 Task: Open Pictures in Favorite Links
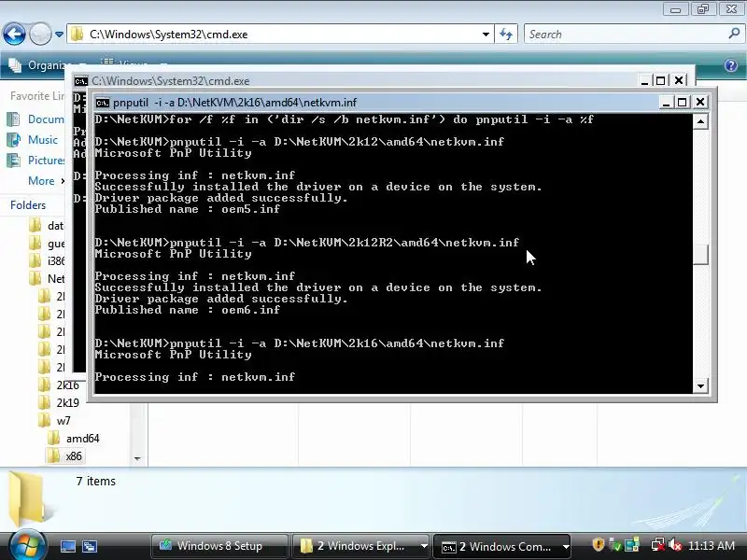tap(35, 160)
